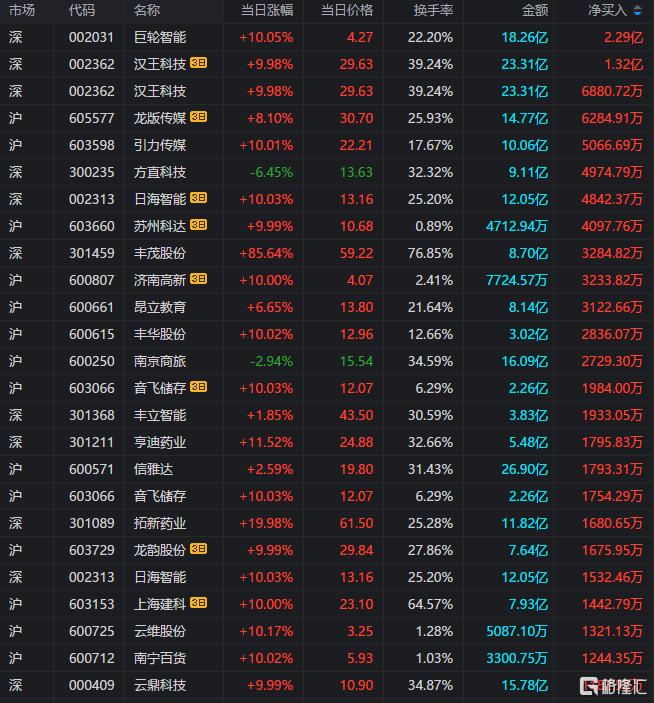
Task: Click the 市场 column header
Action: pyautogui.click(x=22, y=10)
